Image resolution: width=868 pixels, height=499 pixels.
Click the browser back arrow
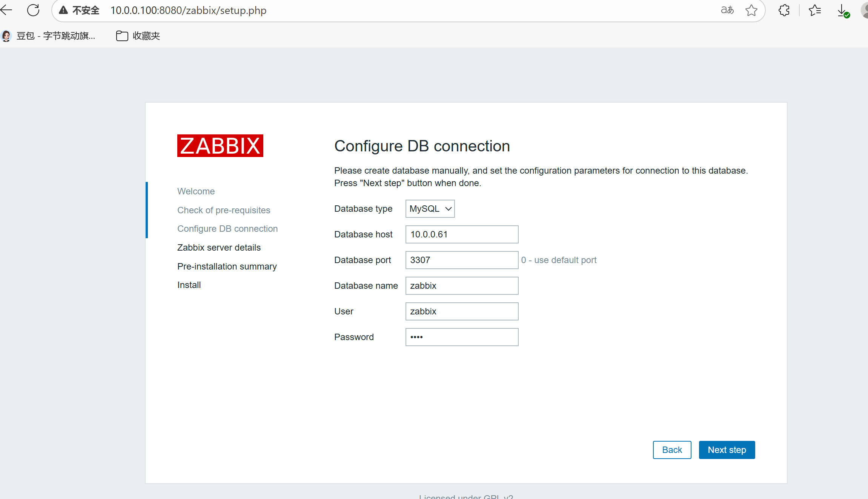click(x=6, y=10)
